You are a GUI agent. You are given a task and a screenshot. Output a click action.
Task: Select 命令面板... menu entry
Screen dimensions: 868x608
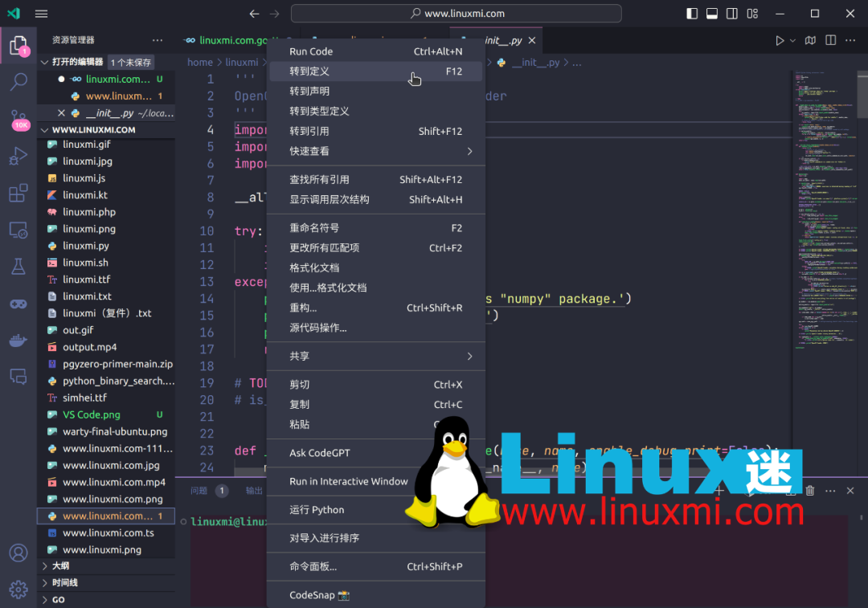pos(376,566)
